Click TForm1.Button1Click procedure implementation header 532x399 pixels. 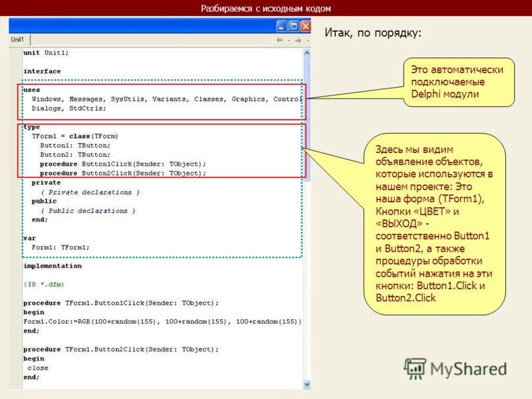tap(121, 303)
